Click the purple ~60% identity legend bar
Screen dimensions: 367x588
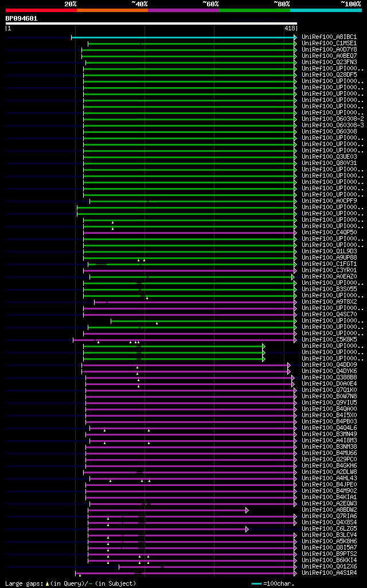[x=183, y=10]
